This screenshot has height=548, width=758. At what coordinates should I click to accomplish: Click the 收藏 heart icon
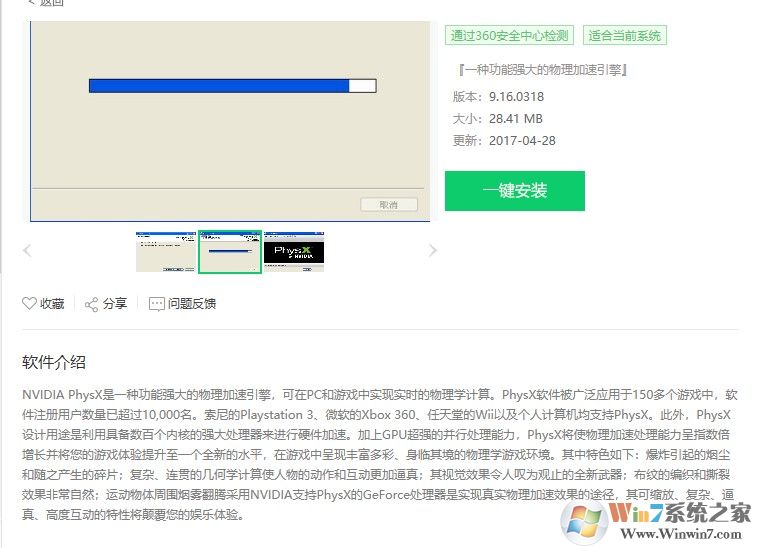point(29,303)
